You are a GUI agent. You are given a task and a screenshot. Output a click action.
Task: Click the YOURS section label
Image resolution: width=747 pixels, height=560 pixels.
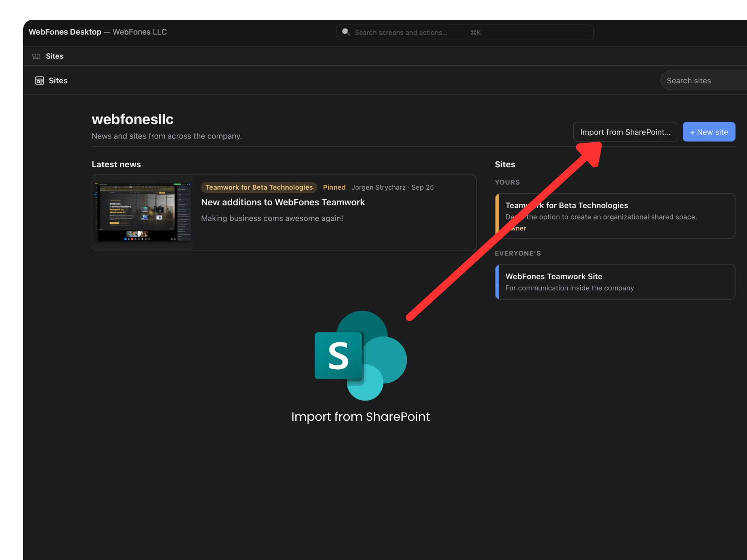507,182
